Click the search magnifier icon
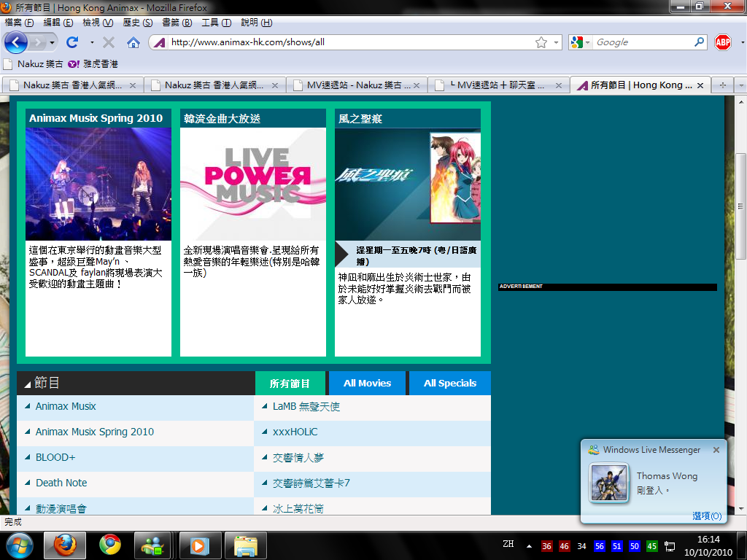The height and width of the screenshot is (560, 747). (699, 42)
